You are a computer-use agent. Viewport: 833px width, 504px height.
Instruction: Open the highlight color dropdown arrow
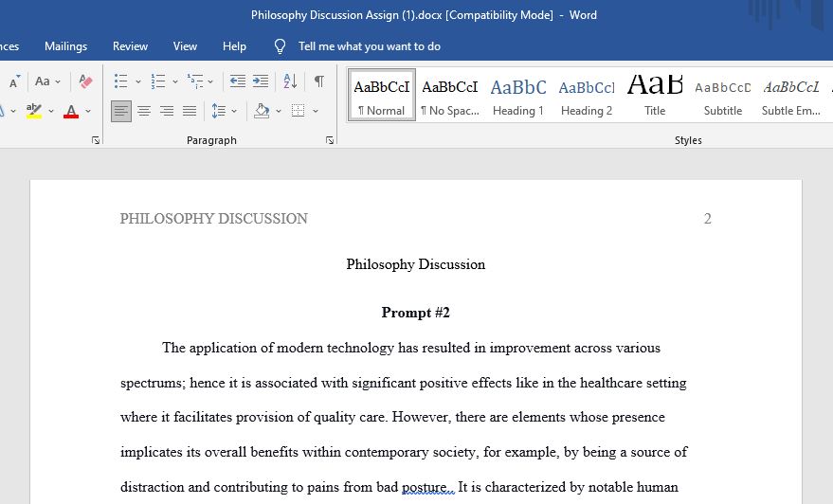click(x=51, y=112)
